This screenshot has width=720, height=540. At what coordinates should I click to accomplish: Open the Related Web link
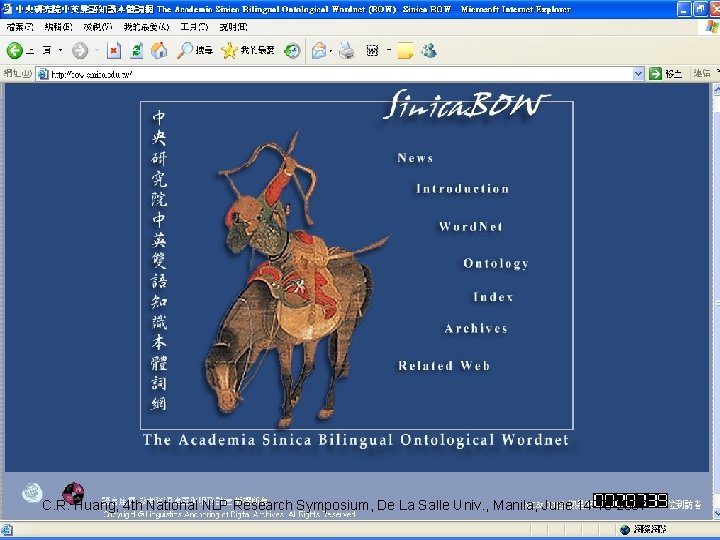(444, 366)
